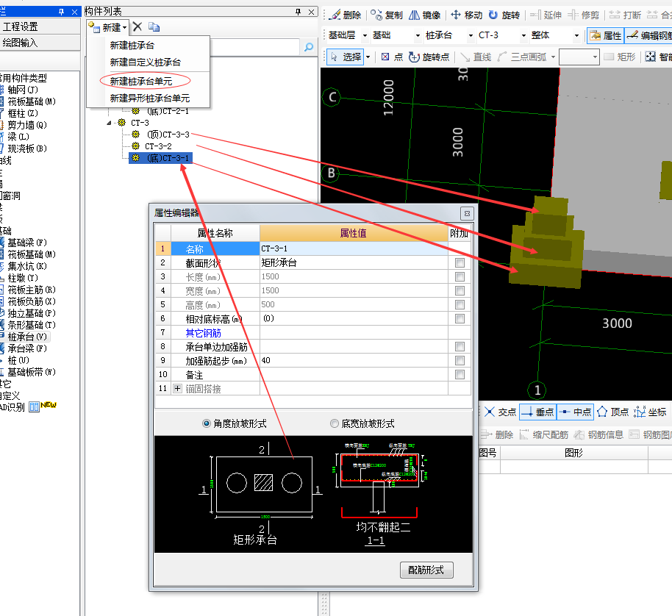Screen dimensions: 672x616
Task: Open 钢筋信息 rebar info
Action: coord(598,434)
